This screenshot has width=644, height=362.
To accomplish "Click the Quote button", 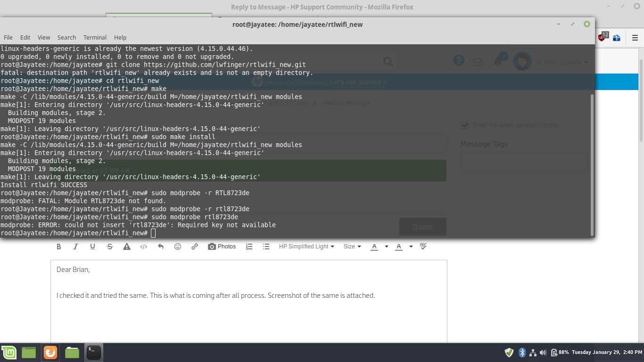I will click(422, 227).
